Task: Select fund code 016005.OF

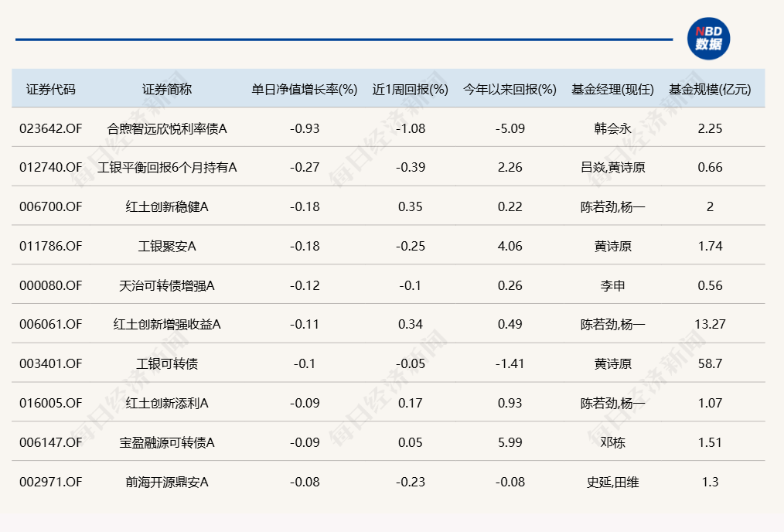Action: tap(50, 403)
